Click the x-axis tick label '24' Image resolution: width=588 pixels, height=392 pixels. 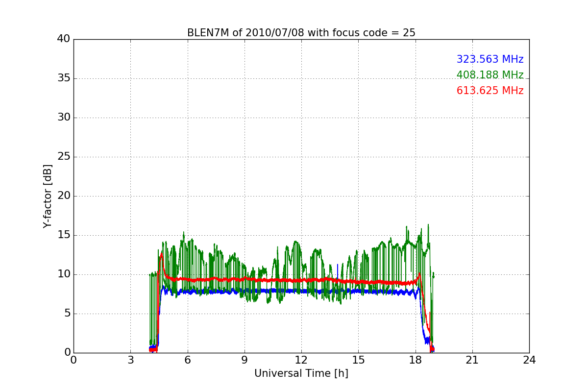click(529, 360)
